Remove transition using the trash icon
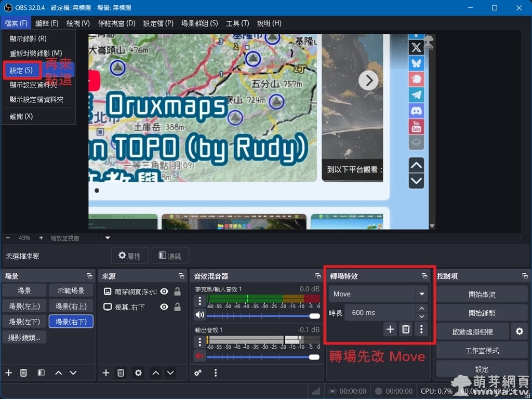The width and height of the screenshot is (532, 399). [406, 329]
